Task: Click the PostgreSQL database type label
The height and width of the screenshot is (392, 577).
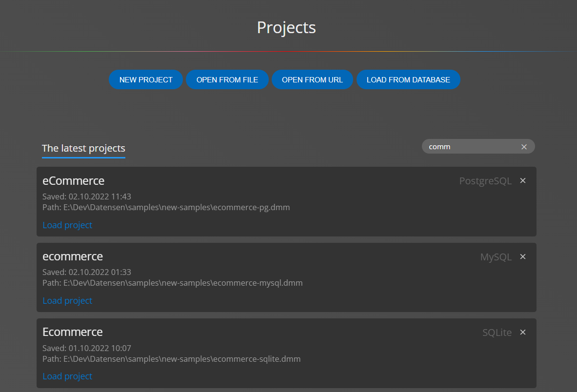Action: coord(485,180)
